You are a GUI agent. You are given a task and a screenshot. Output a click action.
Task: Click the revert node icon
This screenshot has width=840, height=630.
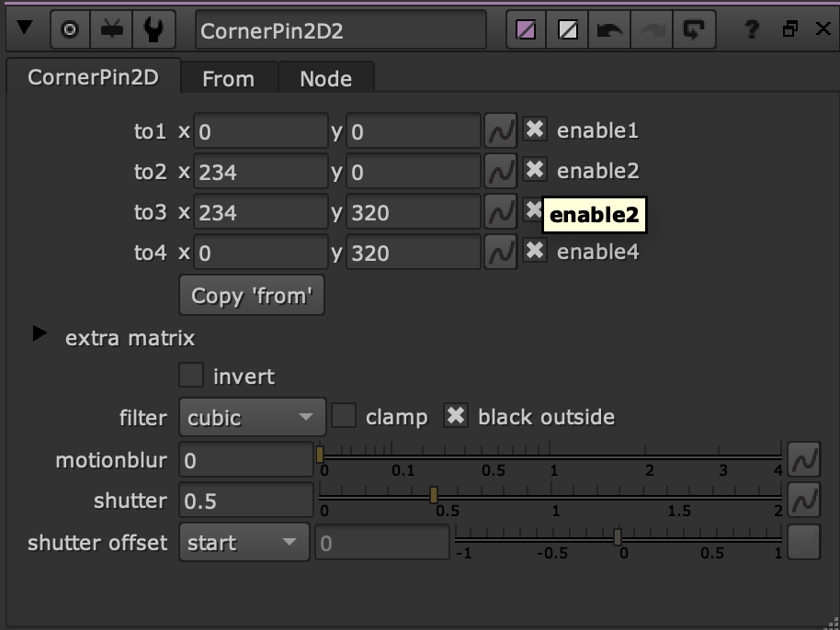tap(694, 29)
